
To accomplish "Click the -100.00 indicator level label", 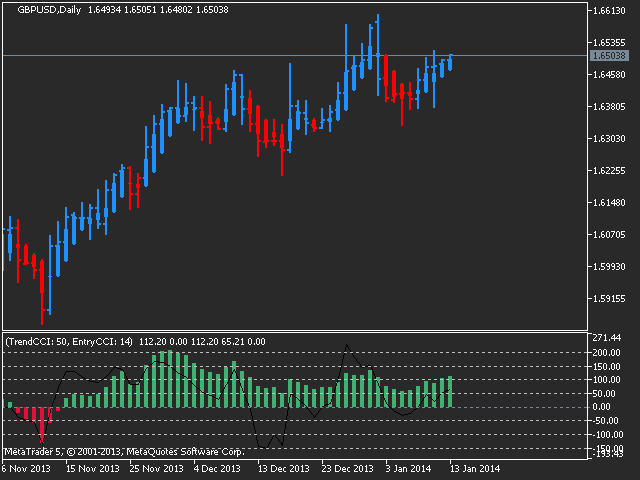I will point(606,434).
